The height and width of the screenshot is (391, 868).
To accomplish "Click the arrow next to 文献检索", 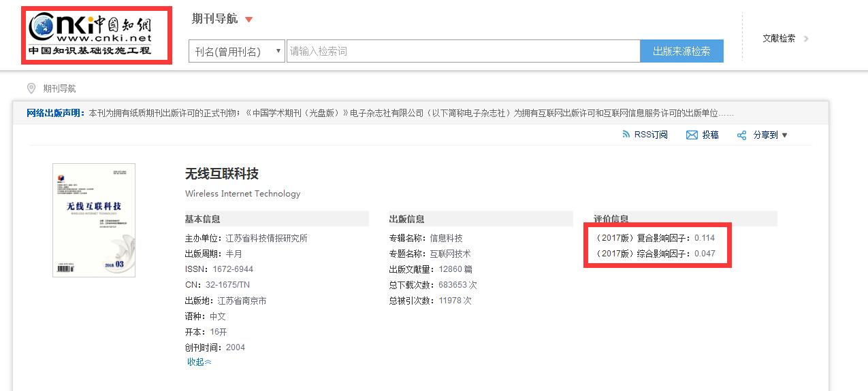I will (x=806, y=39).
